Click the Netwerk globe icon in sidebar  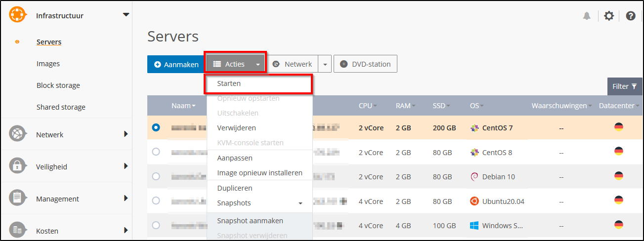click(x=17, y=134)
